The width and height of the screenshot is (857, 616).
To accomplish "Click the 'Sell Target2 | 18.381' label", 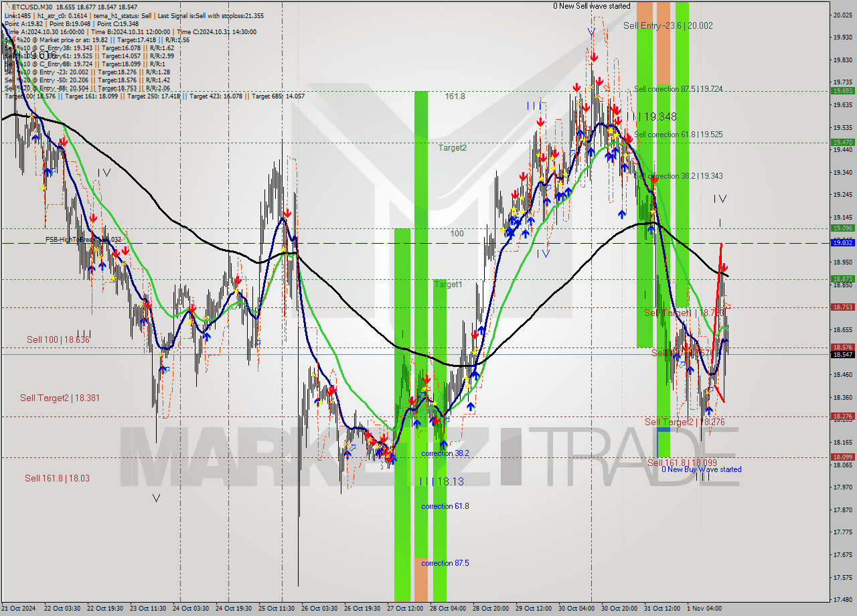I will tap(60, 398).
